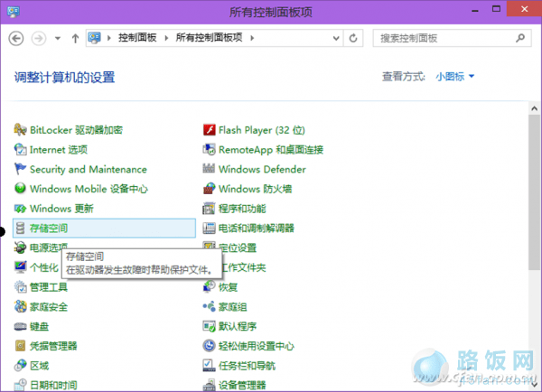Click the 轻松使用设置中心 icon
This screenshot has height=392, width=542.
coord(210,346)
